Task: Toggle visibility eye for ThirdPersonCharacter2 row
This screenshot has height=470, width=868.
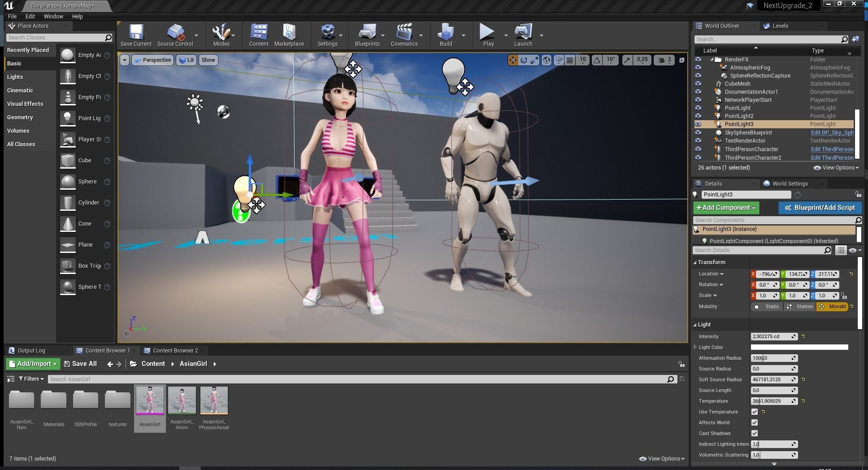Action: 698,158
